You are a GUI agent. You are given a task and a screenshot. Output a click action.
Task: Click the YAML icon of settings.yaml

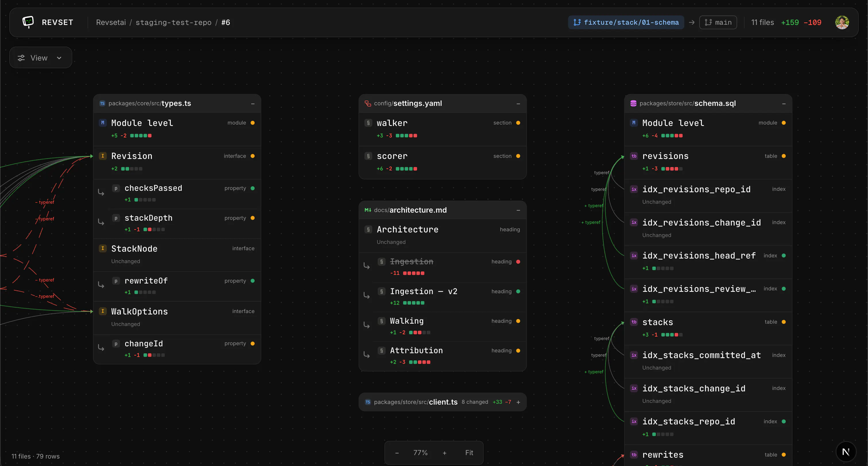(368, 103)
